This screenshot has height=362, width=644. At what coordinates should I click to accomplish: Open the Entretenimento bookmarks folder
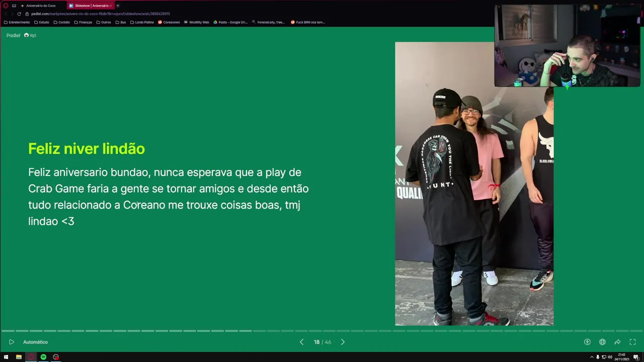[x=17, y=22]
